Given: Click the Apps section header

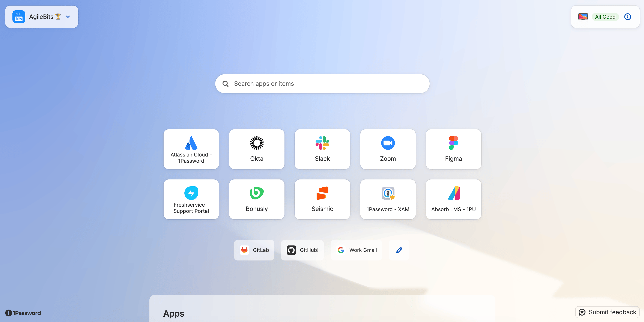Looking at the screenshot, I should tap(174, 313).
